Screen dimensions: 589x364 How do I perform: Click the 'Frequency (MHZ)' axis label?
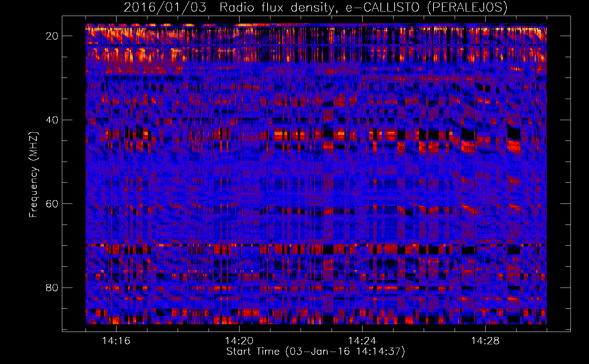pos(34,175)
